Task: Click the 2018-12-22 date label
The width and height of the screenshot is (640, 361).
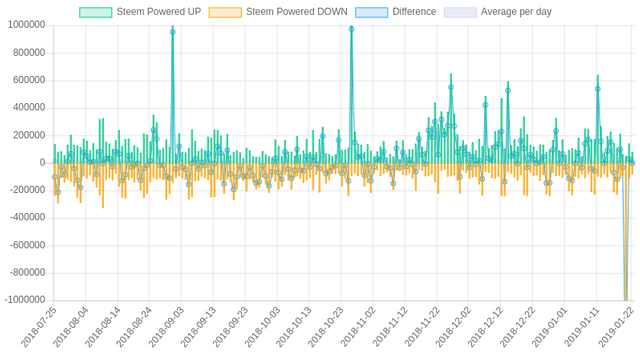Action: [x=518, y=327]
